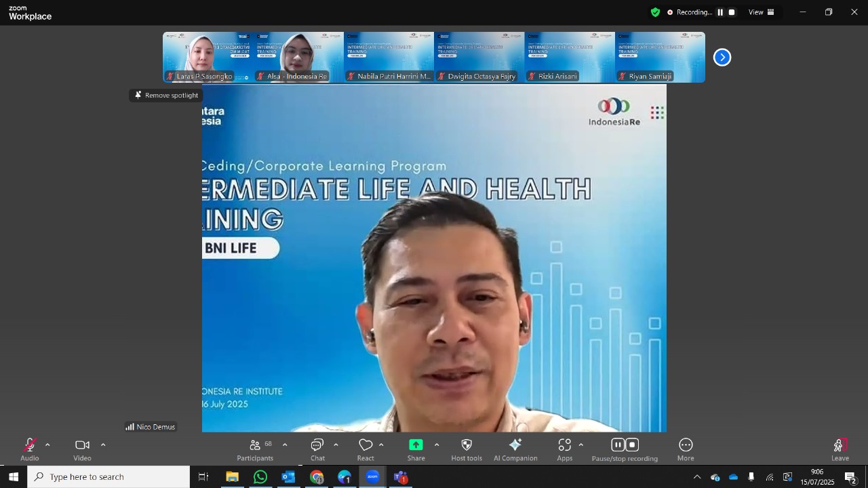Viewport: 868px width, 488px height.
Task: Stop recording via top bar icon
Action: click(x=732, y=12)
